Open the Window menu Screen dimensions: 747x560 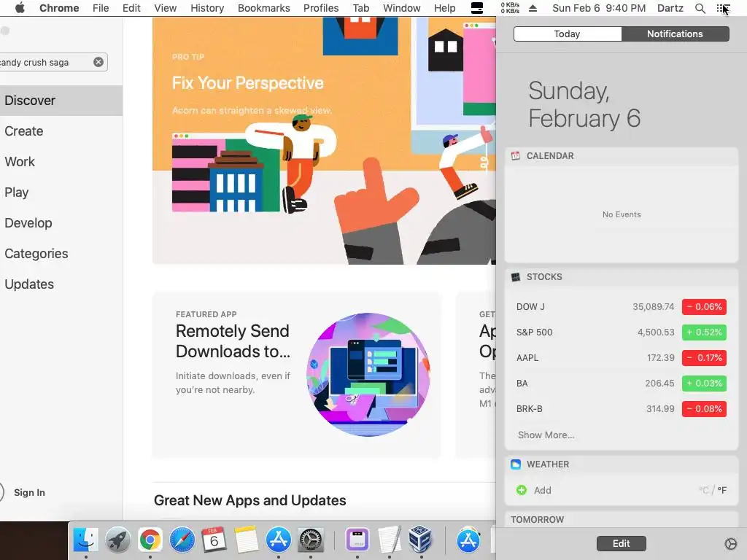[x=402, y=8]
